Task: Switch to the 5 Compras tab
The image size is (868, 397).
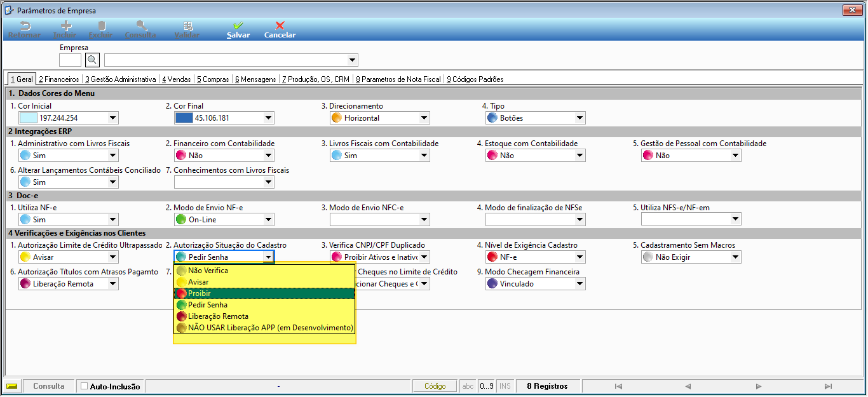Action: pyautogui.click(x=213, y=79)
